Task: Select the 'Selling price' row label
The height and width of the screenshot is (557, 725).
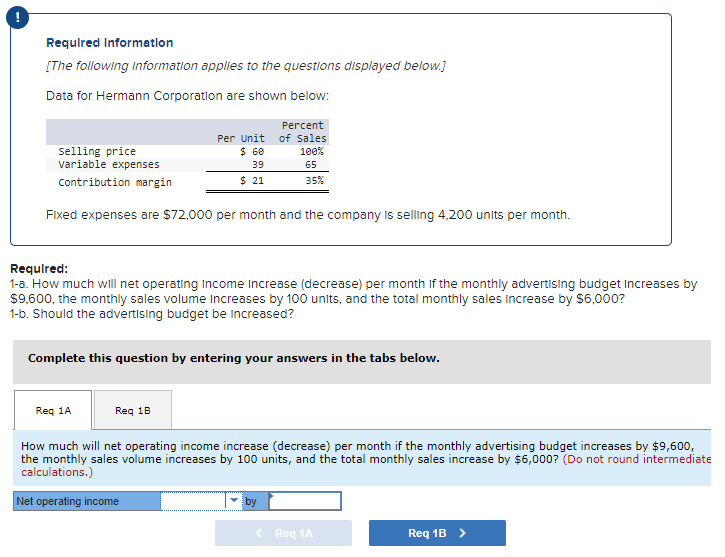Action: 97,151
